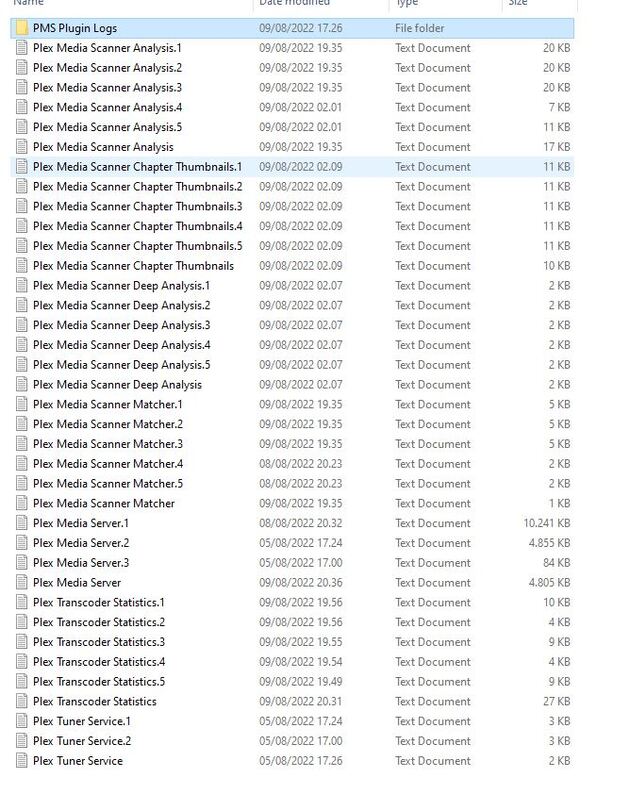The height and width of the screenshot is (794, 629).
Task: Select file Plex Media Scanner Chapter Thumbnails.2
Action: tap(138, 186)
